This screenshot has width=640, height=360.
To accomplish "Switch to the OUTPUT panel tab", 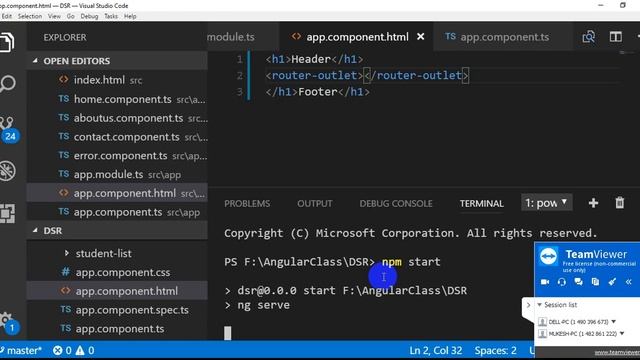I will (x=315, y=203).
